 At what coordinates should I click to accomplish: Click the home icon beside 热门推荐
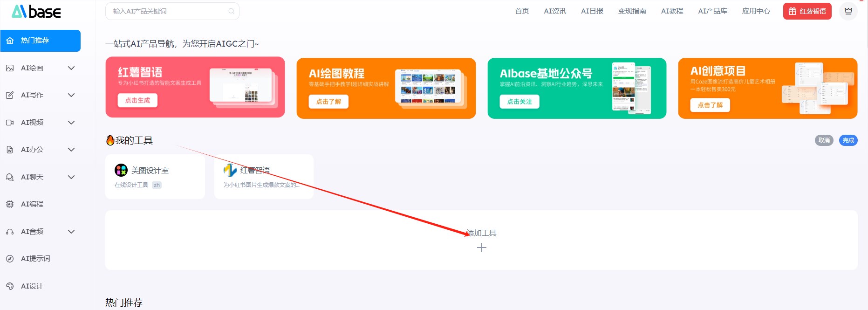coord(10,41)
